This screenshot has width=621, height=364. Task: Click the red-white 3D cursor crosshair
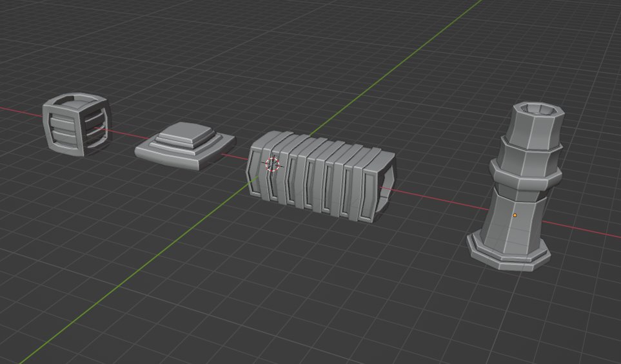tap(273, 164)
